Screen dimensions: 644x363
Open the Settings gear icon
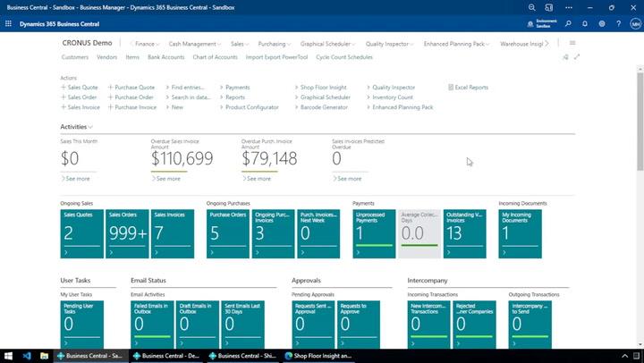601,24
